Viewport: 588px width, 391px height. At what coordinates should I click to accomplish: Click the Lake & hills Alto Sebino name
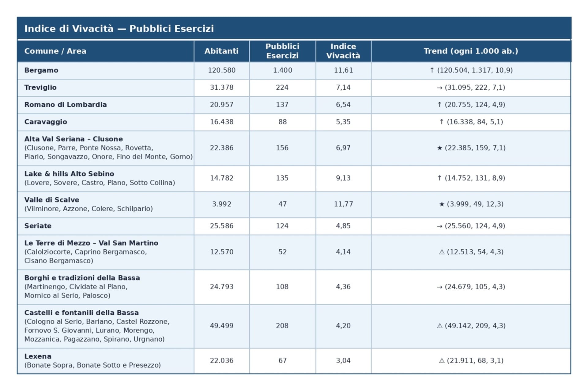[x=69, y=174]
